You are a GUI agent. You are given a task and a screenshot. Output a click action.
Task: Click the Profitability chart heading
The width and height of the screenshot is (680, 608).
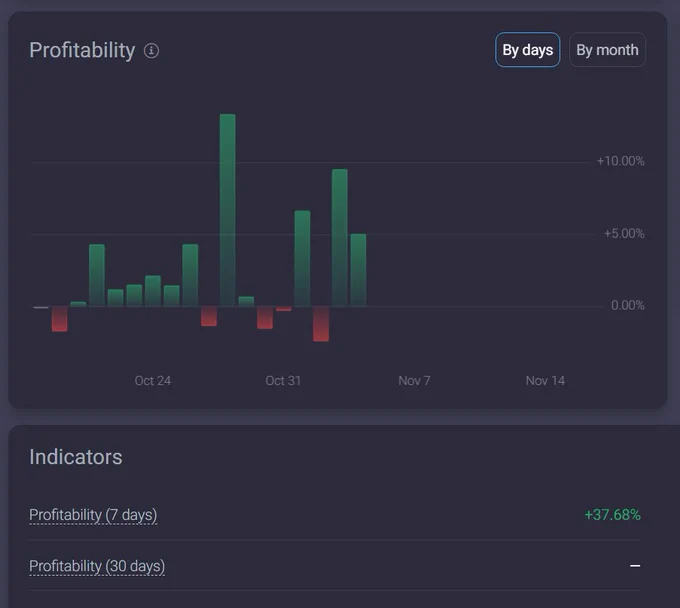(82, 50)
